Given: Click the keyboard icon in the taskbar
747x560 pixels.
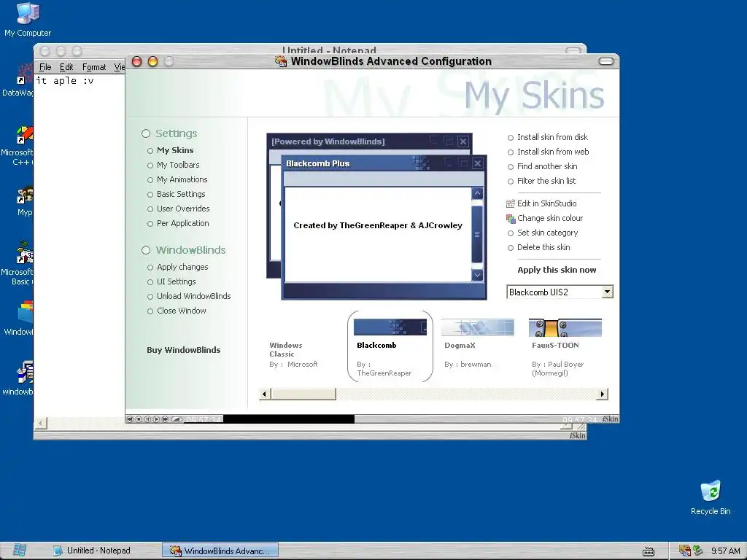Looking at the screenshot, I should click(649, 551).
